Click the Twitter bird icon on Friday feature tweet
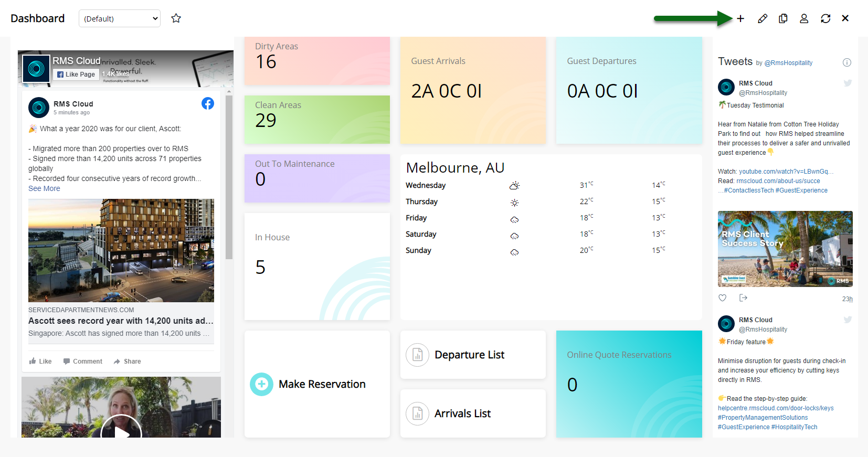The width and height of the screenshot is (868, 457). coord(848,320)
